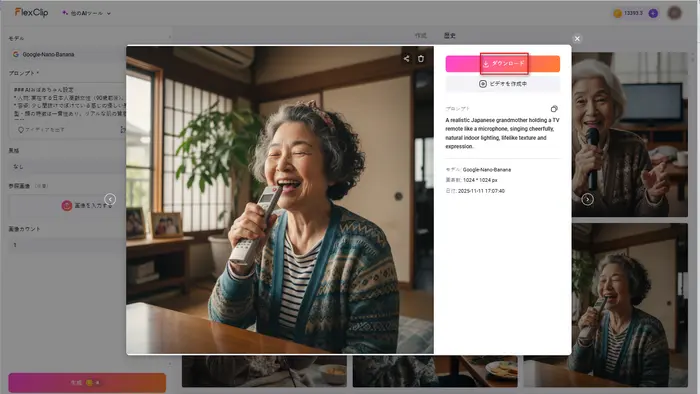
Task: Switch to the history tab
Action: point(450,36)
